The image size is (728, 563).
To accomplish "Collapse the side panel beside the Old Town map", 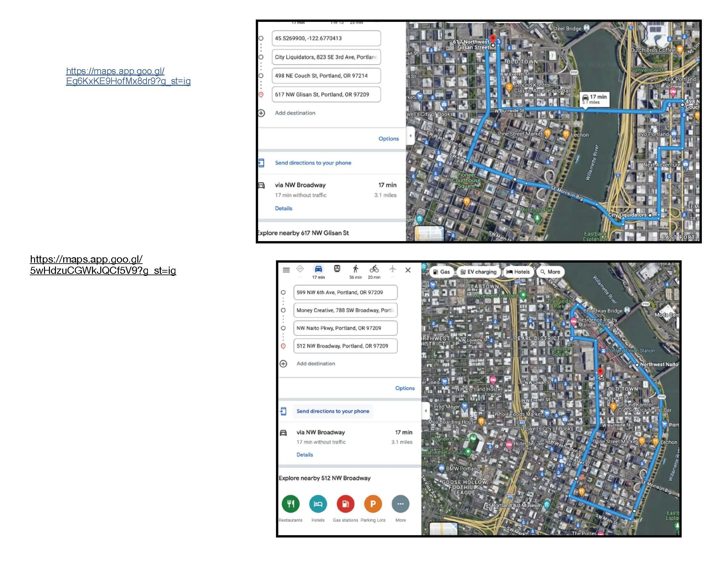I will point(410,136).
